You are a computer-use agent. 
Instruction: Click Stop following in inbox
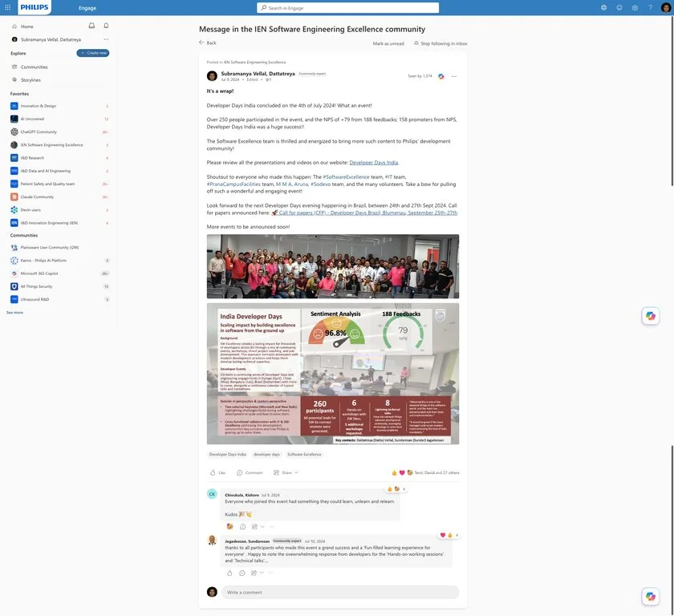pos(441,43)
